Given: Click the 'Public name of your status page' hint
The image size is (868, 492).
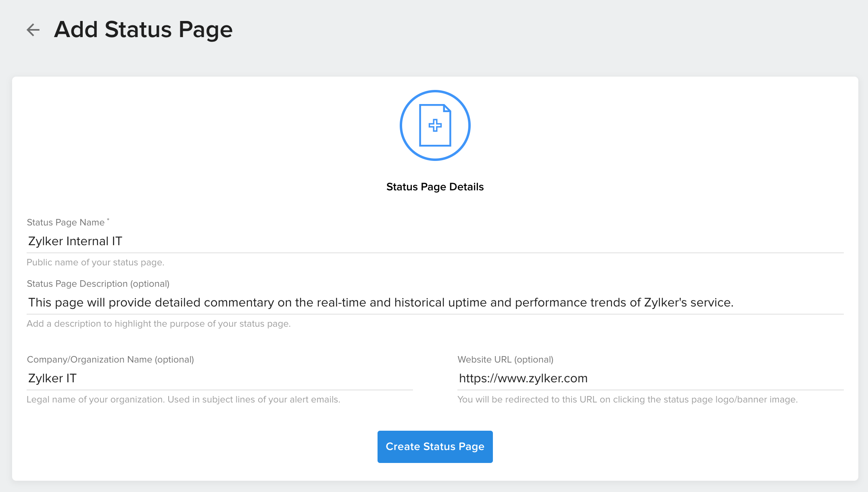Looking at the screenshot, I should [95, 262].
